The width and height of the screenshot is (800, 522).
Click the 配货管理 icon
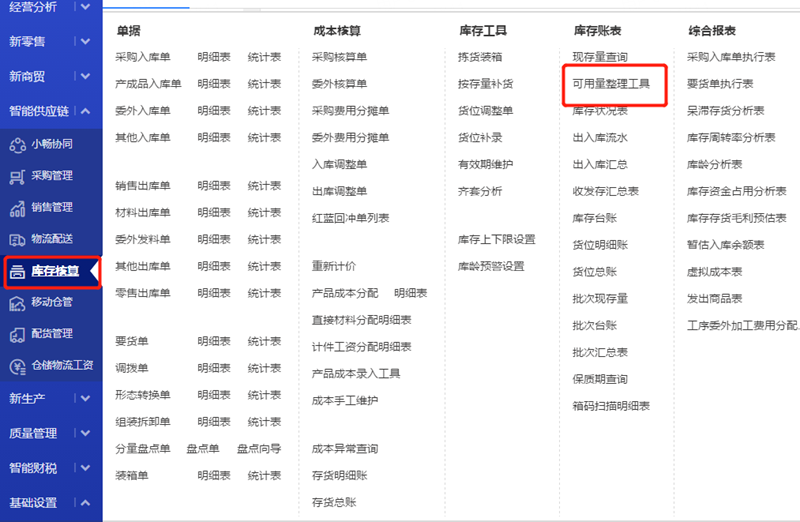(17, 335)
